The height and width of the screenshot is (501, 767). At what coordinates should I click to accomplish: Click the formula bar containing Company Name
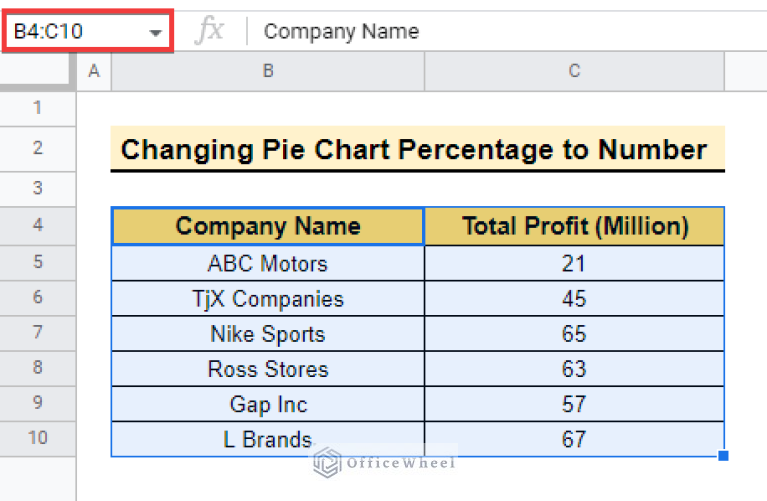[500, 31]
